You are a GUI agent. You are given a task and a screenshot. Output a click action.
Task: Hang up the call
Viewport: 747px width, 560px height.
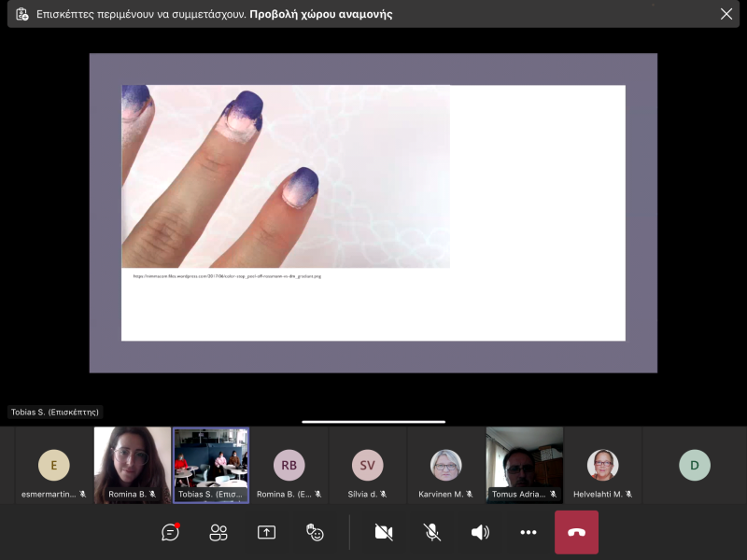pos(576,532)
